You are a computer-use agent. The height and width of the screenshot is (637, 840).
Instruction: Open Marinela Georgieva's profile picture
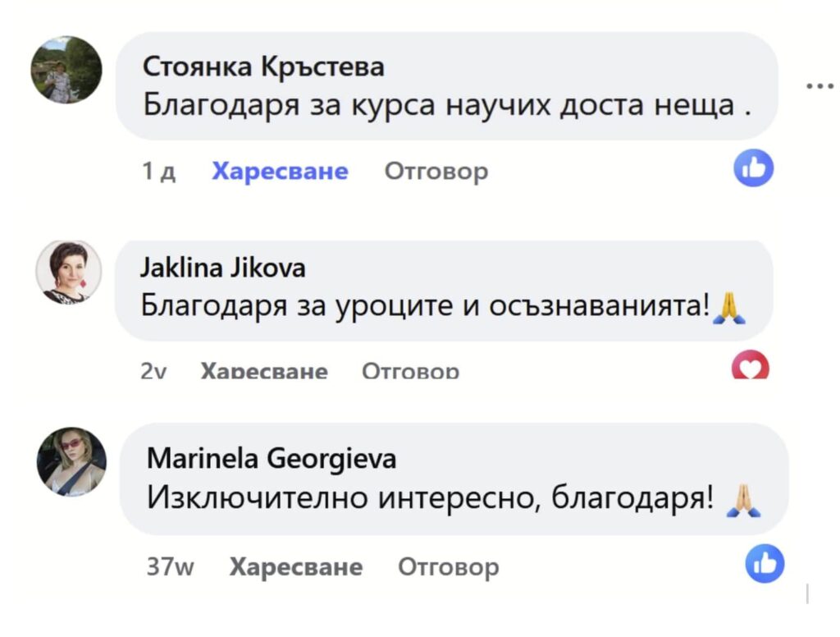point(72,461)
